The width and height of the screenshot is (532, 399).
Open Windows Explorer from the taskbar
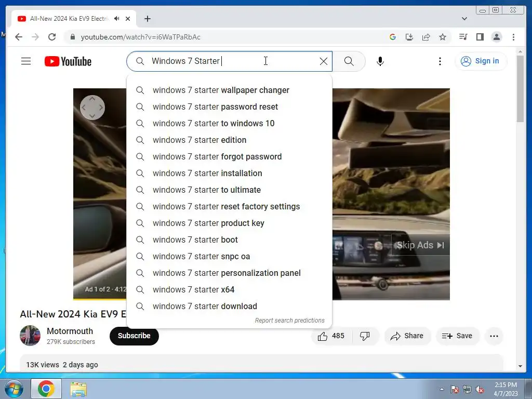click(78, 389)
